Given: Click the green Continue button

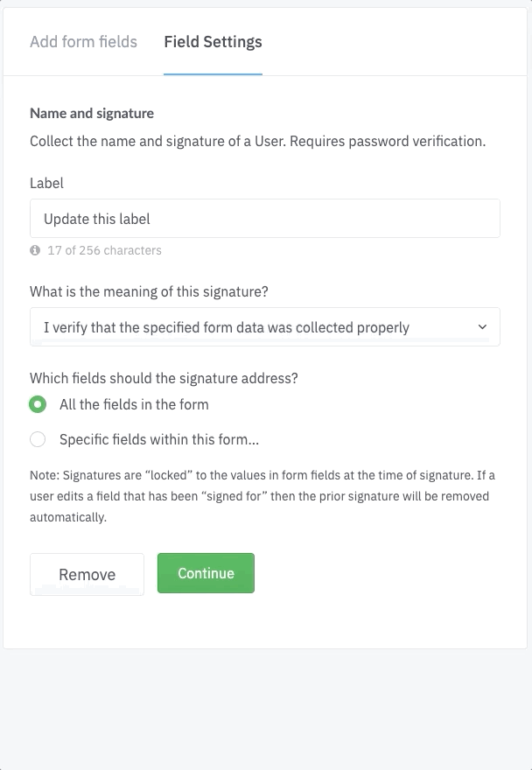Looking at the screenshot, I should [x=206, y=573].
